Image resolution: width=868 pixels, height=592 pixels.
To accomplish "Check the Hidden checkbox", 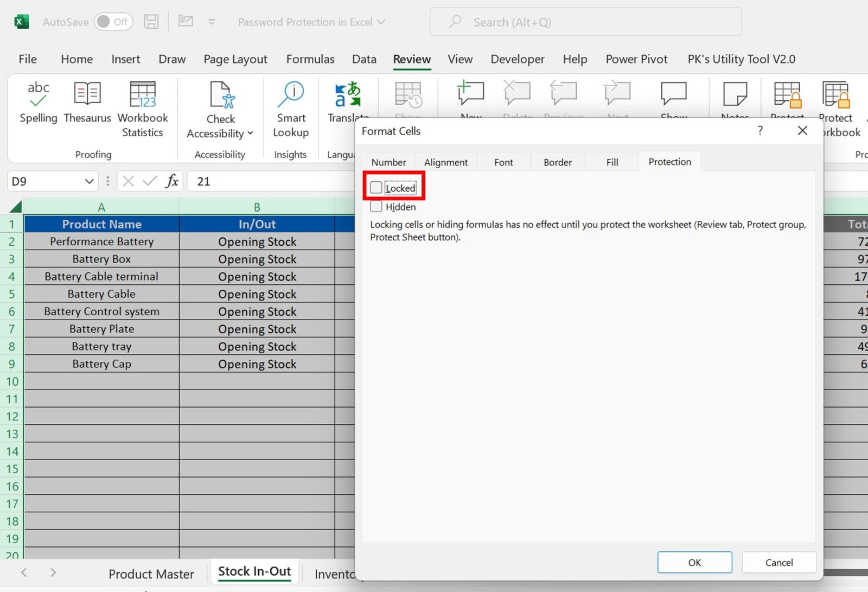I will pyautogui.click(x=375, y=206).
